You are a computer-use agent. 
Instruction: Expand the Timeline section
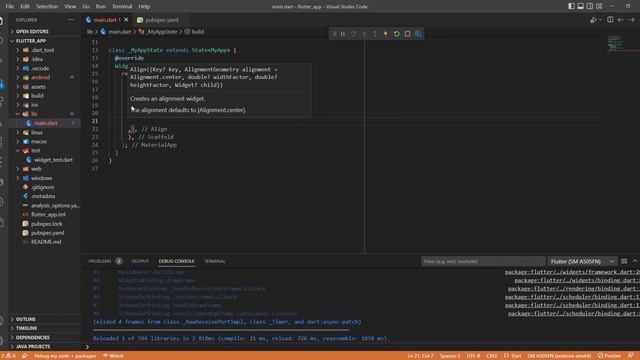pyautogui.click(x=44, y=328)
